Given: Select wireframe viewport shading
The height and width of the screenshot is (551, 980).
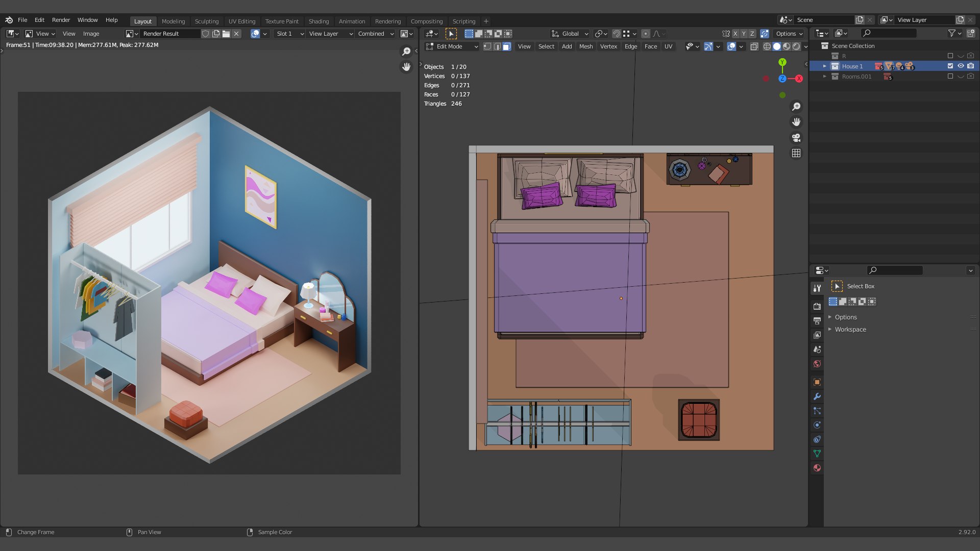Looking at the screenshot, I should tap(767, 46).
